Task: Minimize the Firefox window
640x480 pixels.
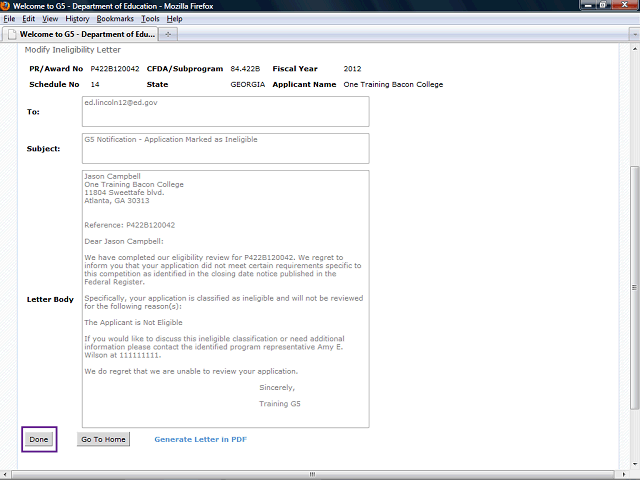Action: 588,5
